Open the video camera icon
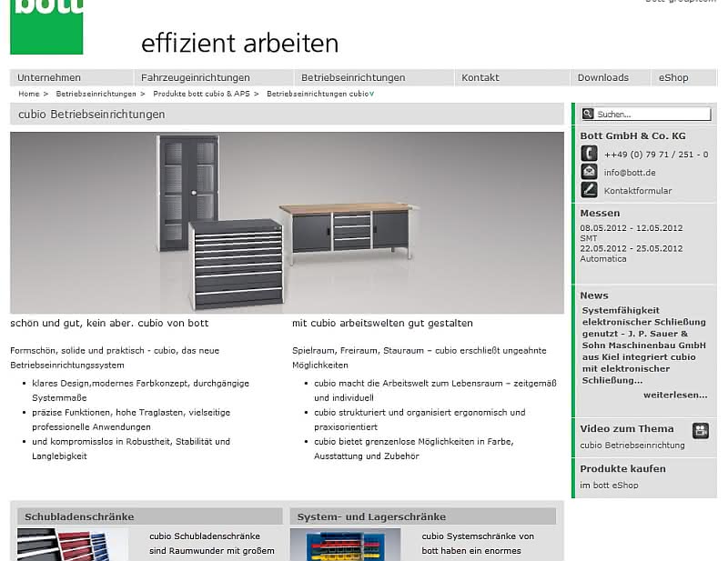The height and width of the screenshot is (561, 728). click(701, 431)
